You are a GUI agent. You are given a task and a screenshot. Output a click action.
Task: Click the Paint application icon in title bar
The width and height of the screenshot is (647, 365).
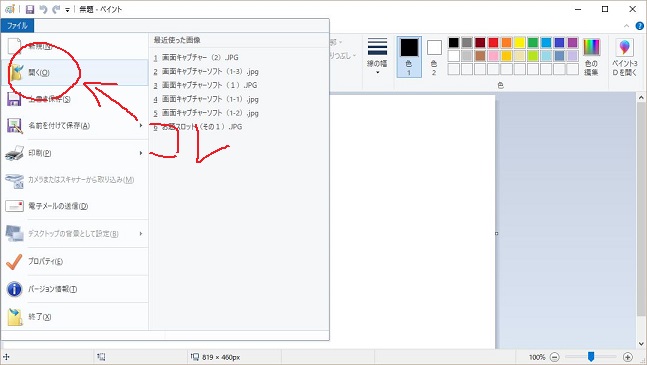[10, 9]
